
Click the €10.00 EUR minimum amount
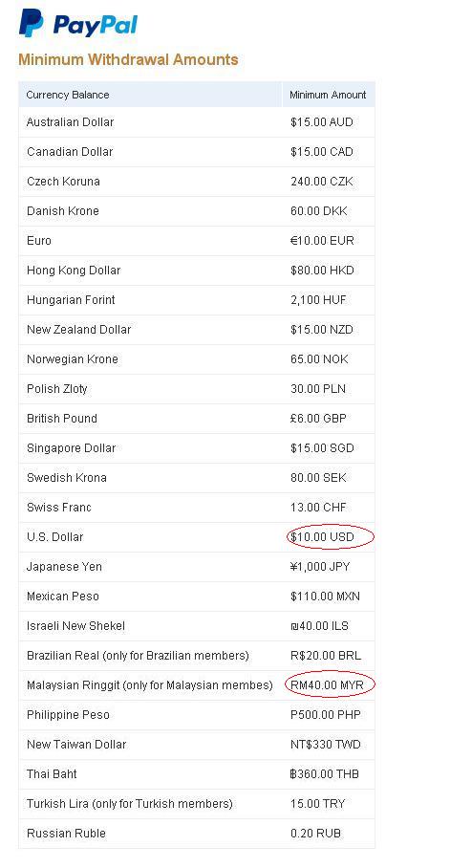[x=322, y=241]
